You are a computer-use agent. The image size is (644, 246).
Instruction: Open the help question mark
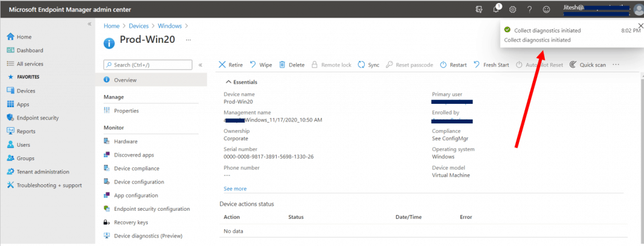point(530,9)
